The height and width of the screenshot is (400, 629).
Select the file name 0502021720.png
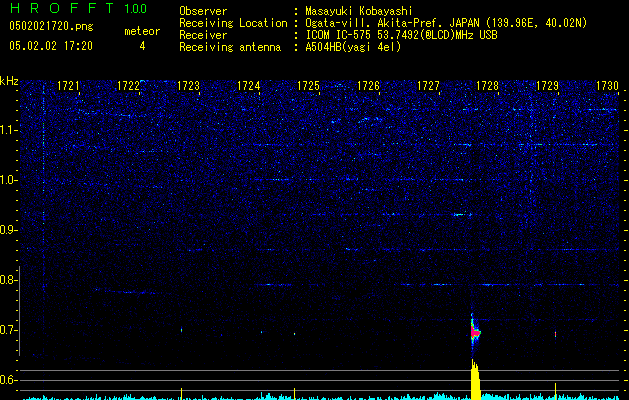(x=51, y=27)
